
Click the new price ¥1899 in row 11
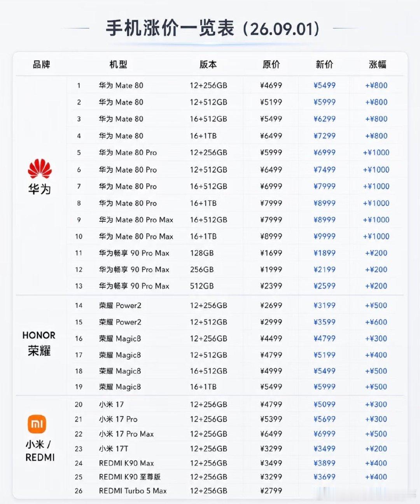click(324, 253)
